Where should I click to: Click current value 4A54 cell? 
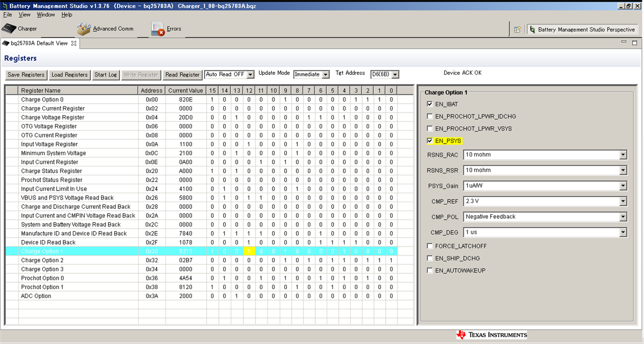185,278
